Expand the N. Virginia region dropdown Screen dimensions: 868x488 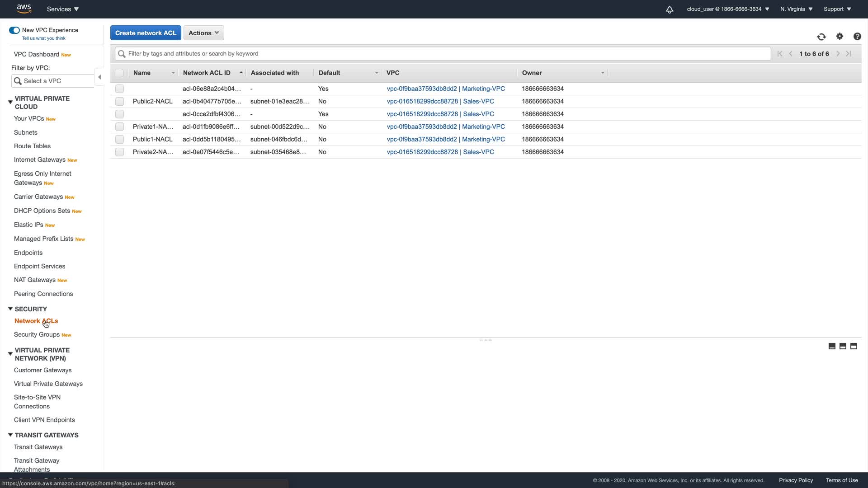coord(796,9)
